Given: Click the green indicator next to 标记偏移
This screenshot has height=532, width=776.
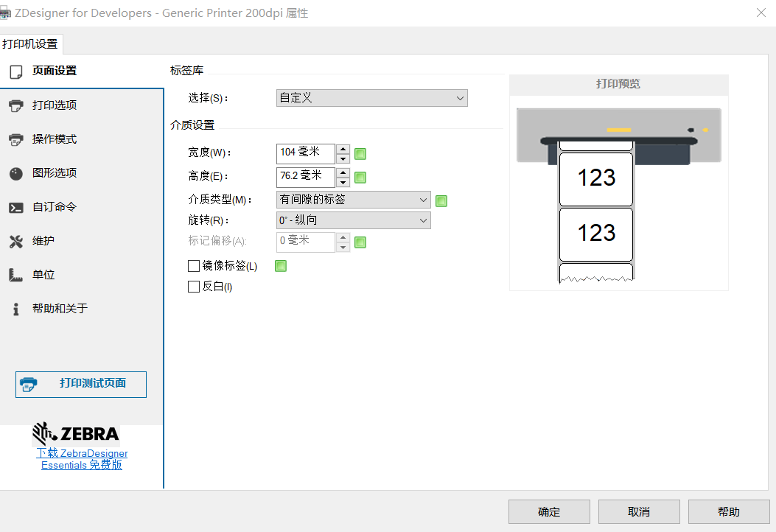Looking at the screenshot, I should click(360, 242).
